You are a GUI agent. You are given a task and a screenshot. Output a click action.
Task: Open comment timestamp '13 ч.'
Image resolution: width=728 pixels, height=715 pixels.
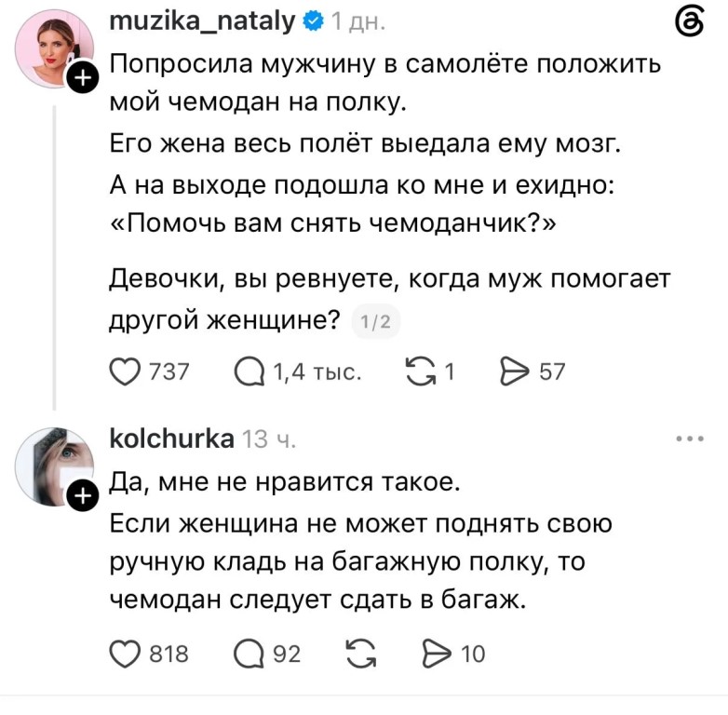(x=268, y=439)
